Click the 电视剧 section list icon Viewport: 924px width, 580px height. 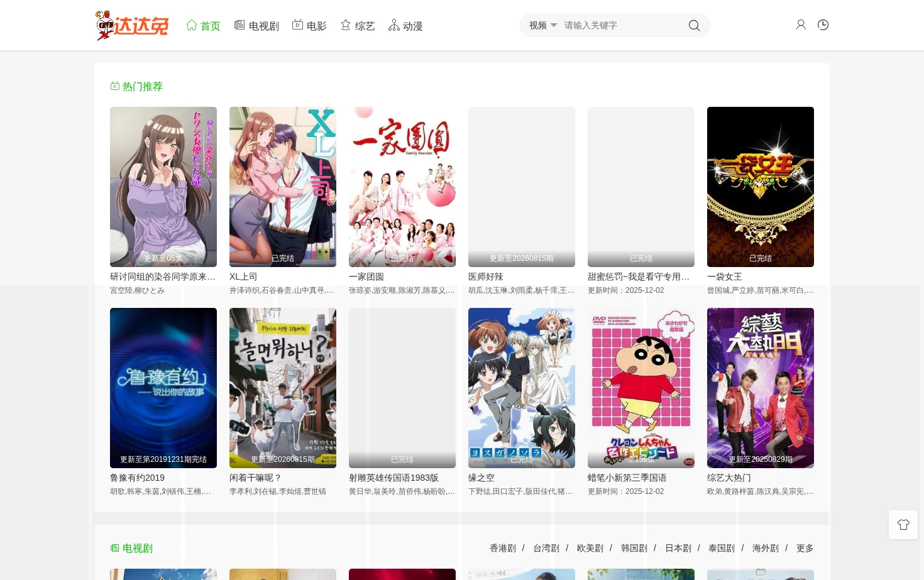pos(115,548)
